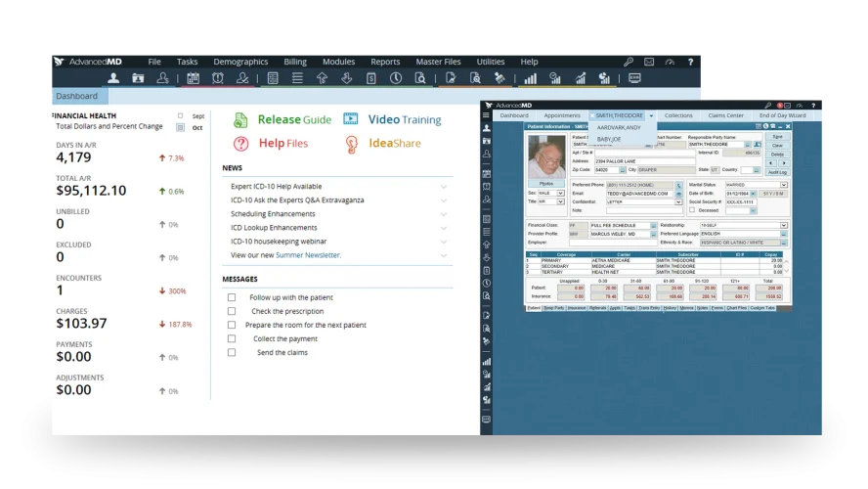Open the Summer Newsletter link

308,254
